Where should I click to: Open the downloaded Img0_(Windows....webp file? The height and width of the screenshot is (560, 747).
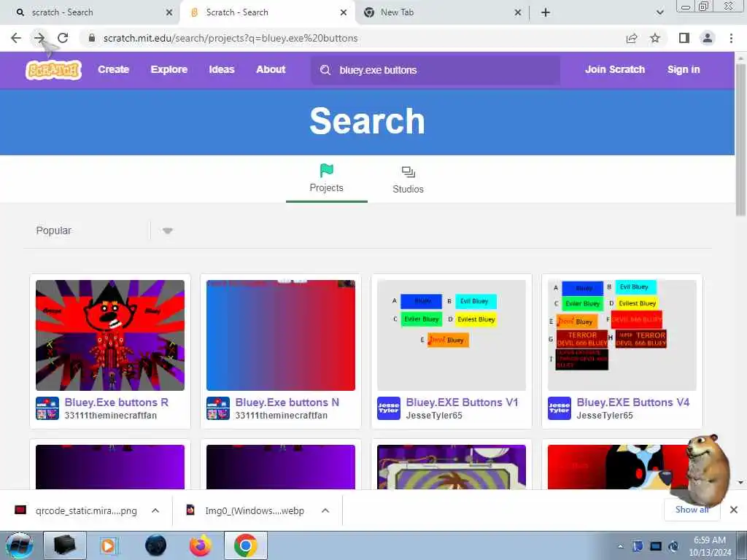coord(245,510)
